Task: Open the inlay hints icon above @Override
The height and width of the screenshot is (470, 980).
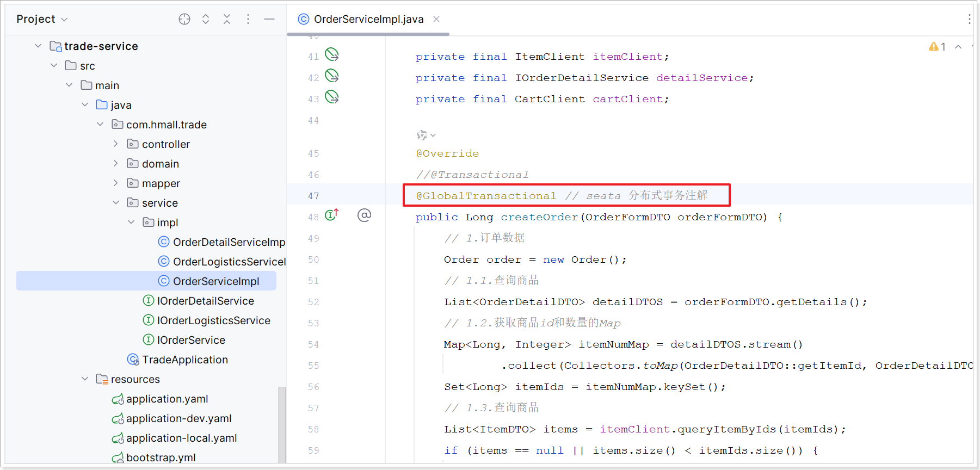Action: pyautogui.click(x=426, y=135)
